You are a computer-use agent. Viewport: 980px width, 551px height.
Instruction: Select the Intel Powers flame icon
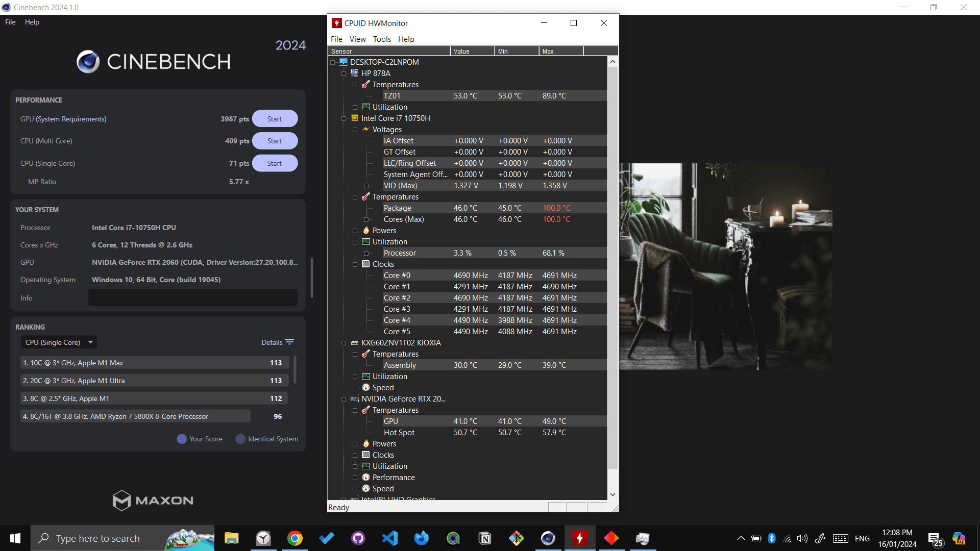point(366,230)
